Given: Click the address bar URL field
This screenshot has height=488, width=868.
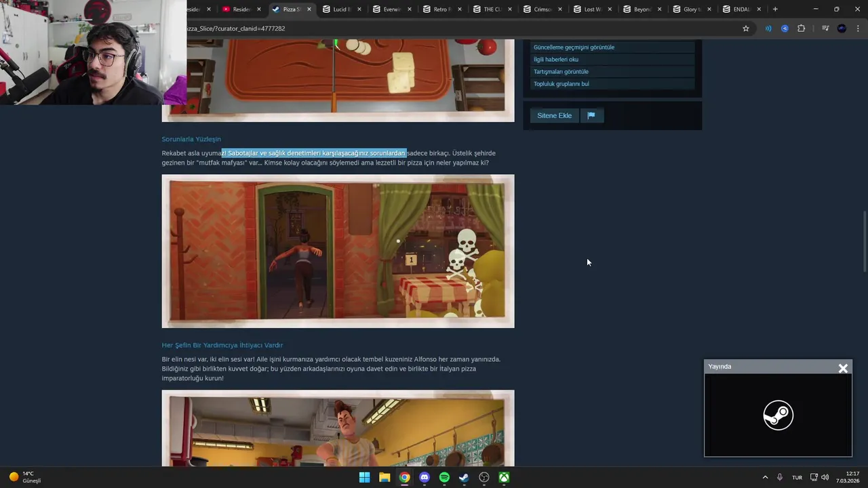Looking at the screenshot, I should click(461, 28).
